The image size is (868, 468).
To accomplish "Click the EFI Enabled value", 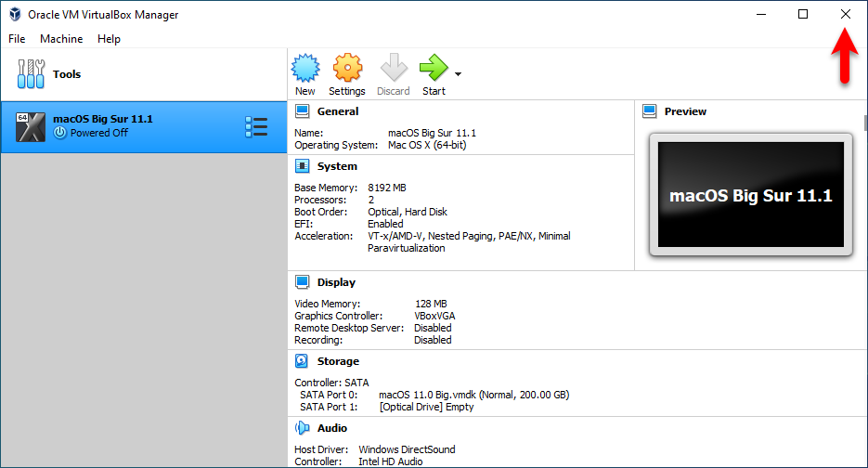I will (385, 224).
